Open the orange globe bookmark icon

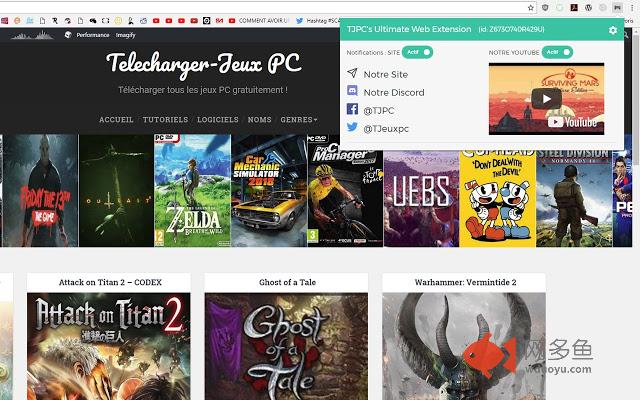(x=17, y=20)
